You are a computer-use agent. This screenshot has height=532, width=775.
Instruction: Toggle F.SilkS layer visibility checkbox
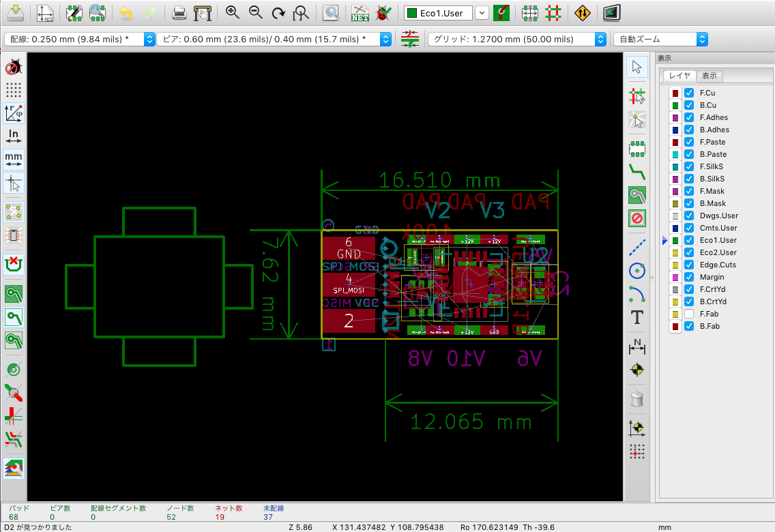[x=689, y=166]
